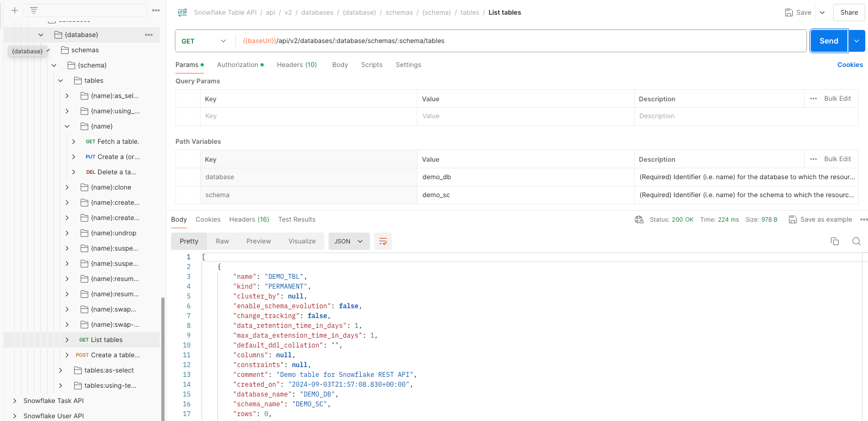Open the JSON format dropdown
868x421 pixels.
pos(349,241)
